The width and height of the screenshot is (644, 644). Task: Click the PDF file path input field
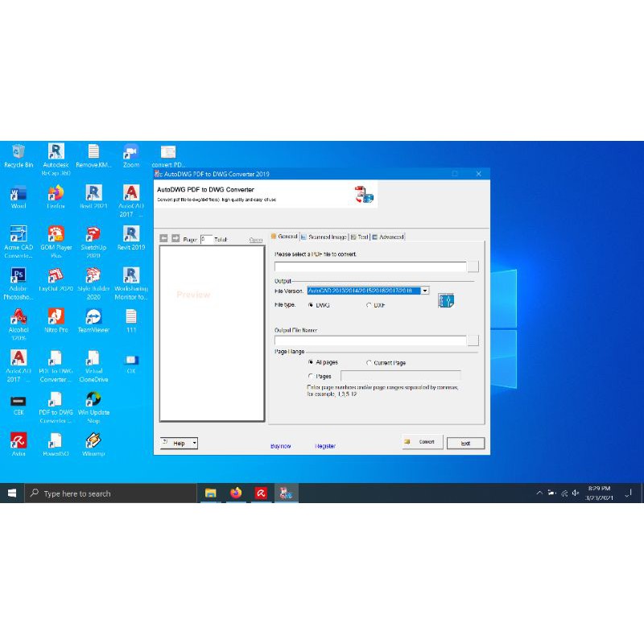[370, 266]
